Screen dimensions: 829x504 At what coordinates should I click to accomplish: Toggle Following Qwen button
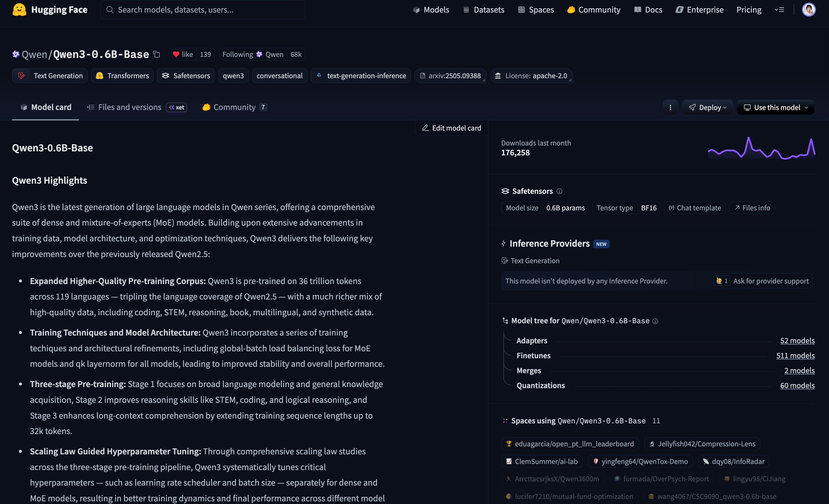tap(253, 54)
